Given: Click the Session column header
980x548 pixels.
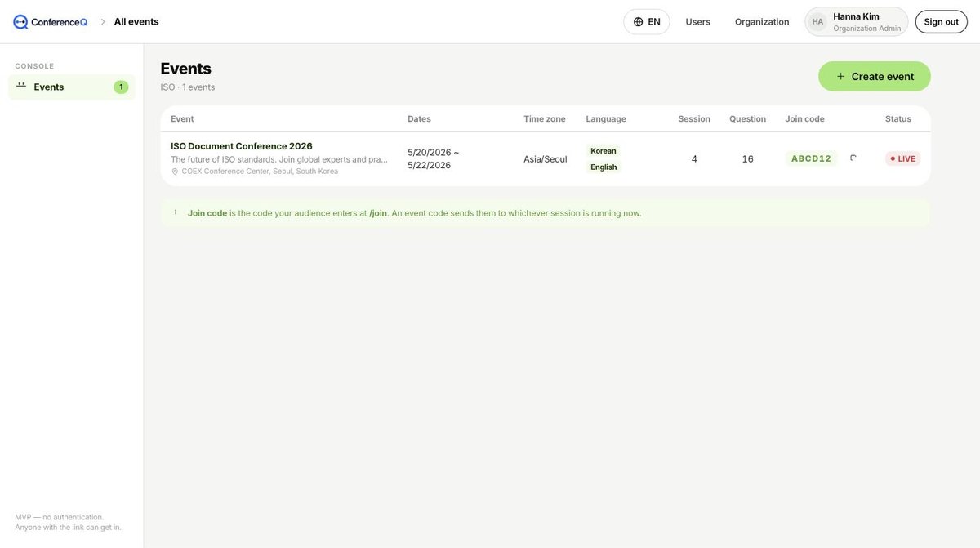Looking at the screenshot, I should 694,118.
